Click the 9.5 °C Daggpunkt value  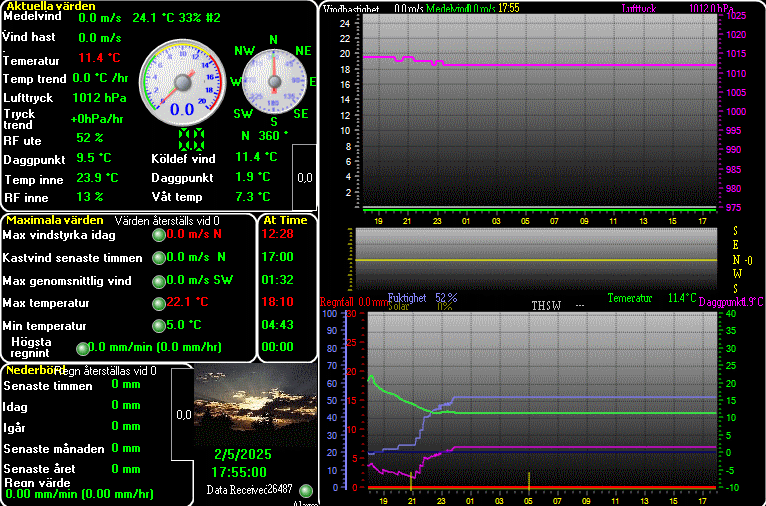(94, 158)
